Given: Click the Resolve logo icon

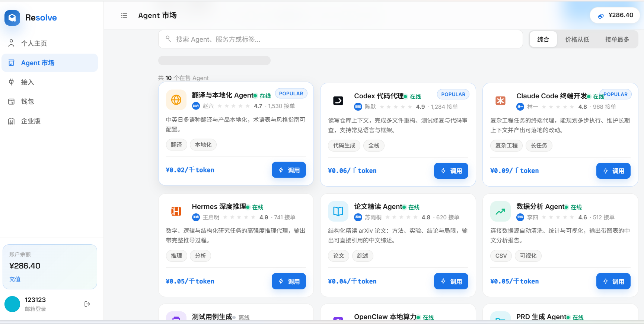Looking at the screenshot, I should pos(12,18).
